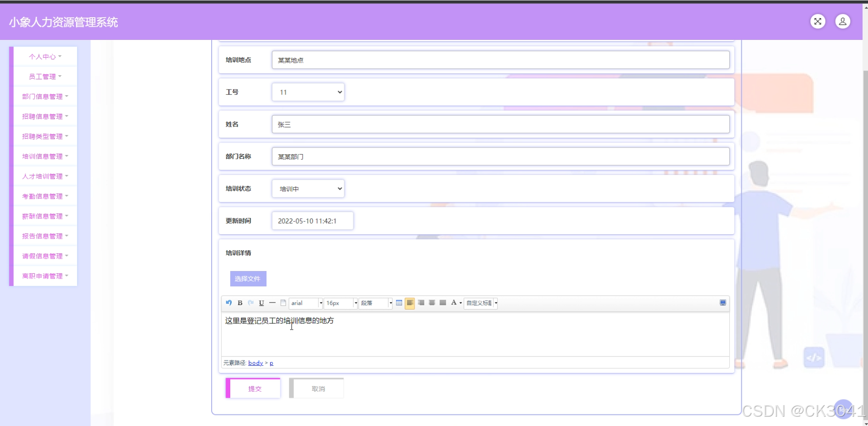
Task: Click the 取消 cancel button
Action: 317,388
